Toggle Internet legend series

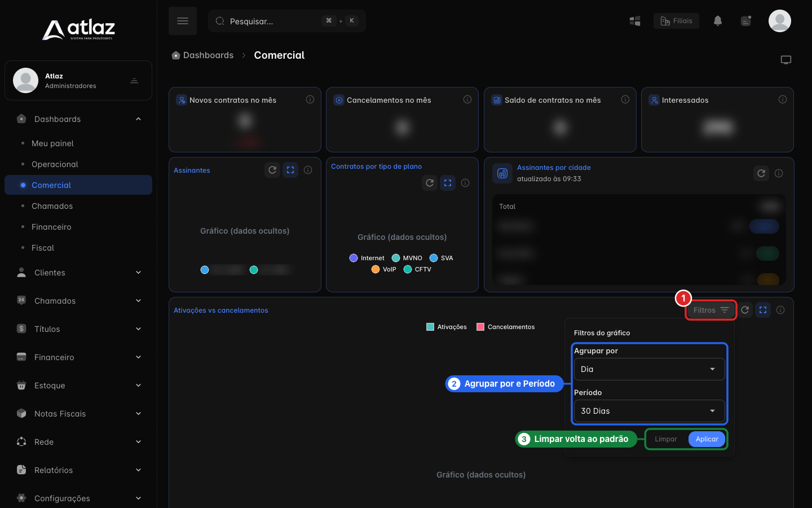pos(367,258)
